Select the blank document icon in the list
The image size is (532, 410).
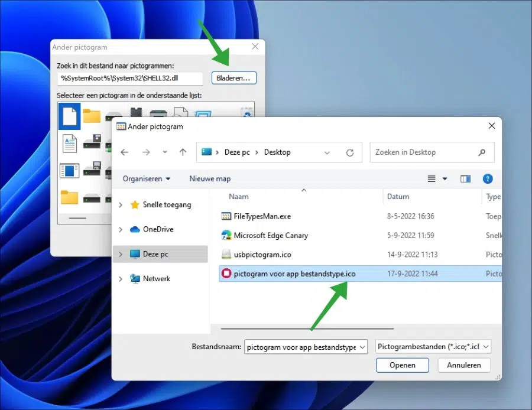70,116
